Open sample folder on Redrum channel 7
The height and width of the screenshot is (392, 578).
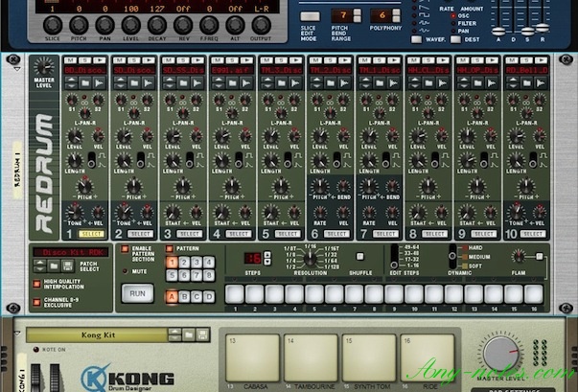click(380, 83)
